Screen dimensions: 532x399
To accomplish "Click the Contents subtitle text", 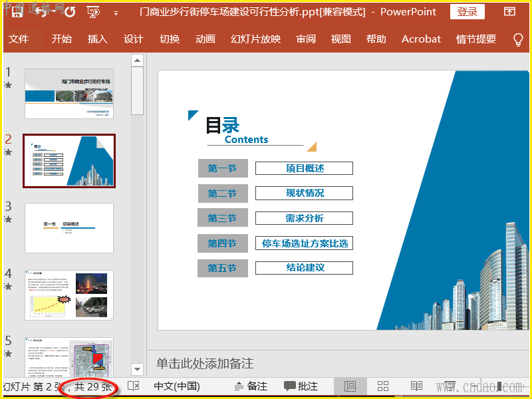I will tap(246, 140).
